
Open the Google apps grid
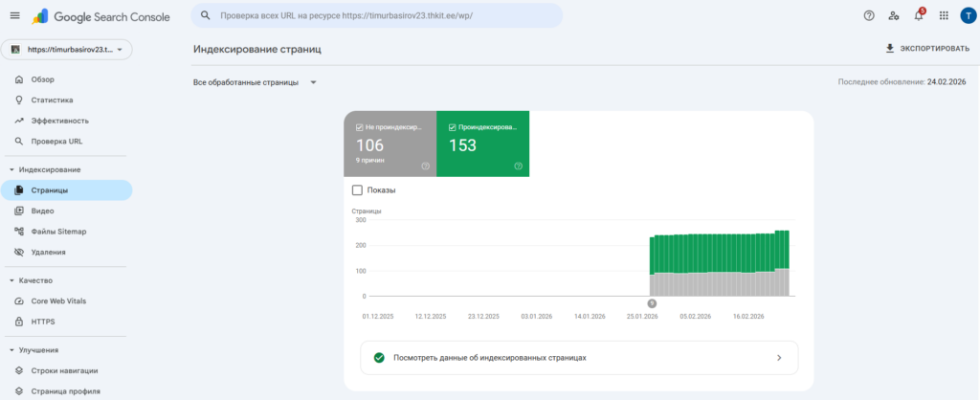coord(944,16)
